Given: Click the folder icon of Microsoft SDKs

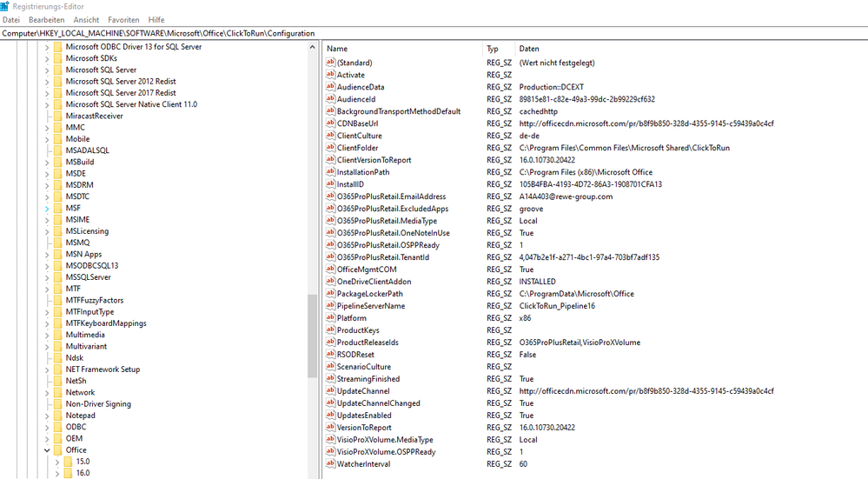Looking at the screenshot, I should (x=57, y=59).
